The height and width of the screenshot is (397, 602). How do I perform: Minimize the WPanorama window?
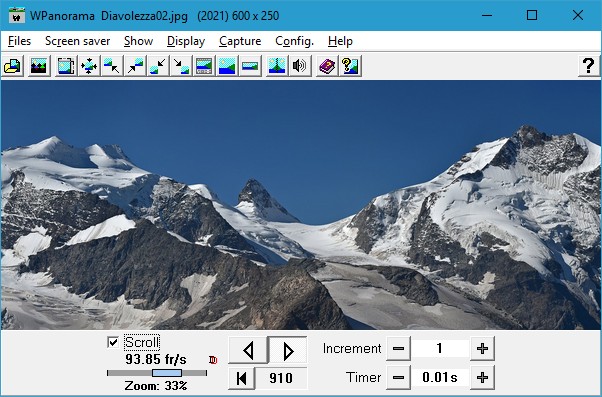pos(487,15)
